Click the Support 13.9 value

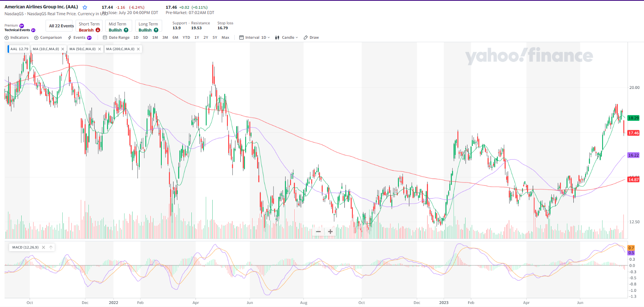(177, 28)
